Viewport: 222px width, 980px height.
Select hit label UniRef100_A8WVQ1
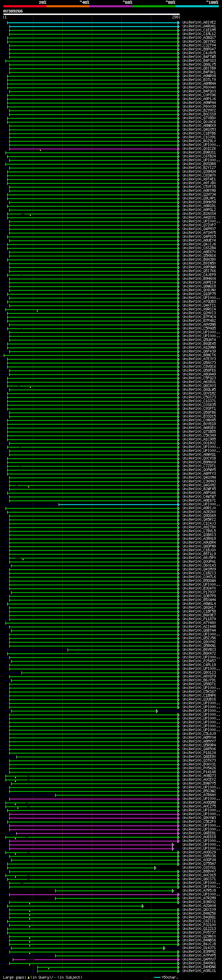tap(199, 454)
